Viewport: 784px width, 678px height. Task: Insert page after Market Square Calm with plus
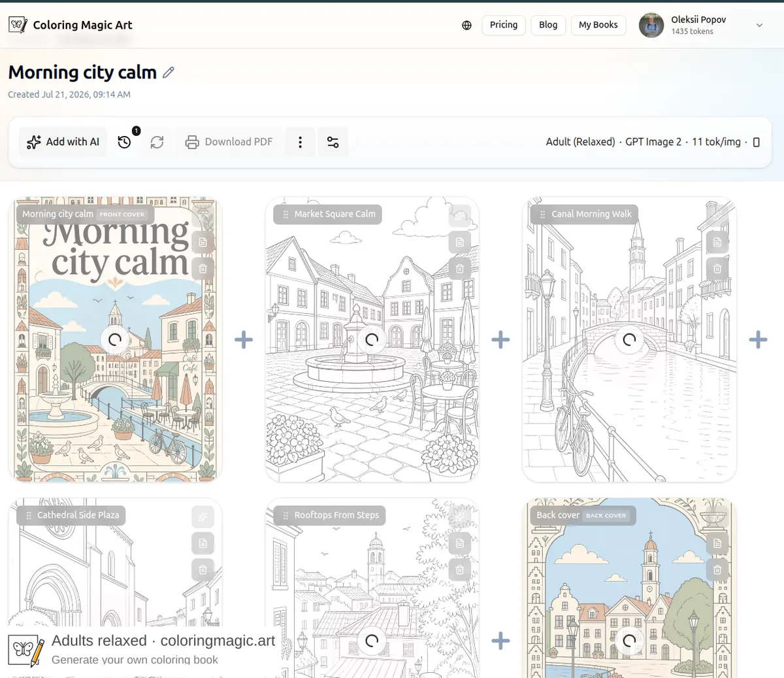[x=500, y=340]
